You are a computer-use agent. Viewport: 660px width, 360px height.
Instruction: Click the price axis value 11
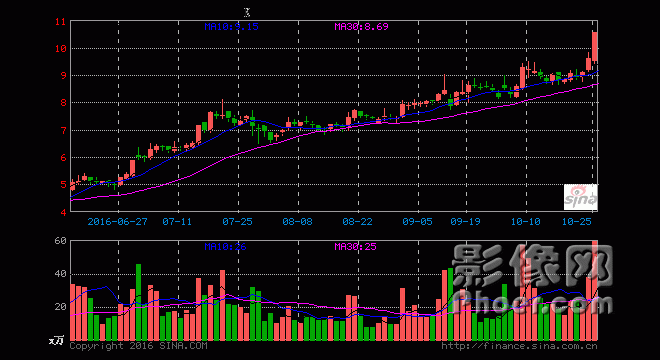61,21
